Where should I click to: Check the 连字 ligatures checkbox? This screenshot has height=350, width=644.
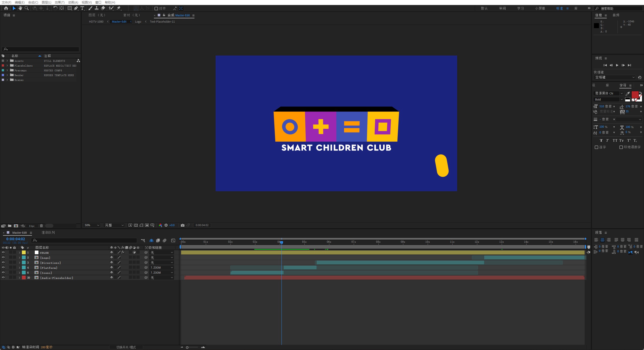tap(596, 147)
